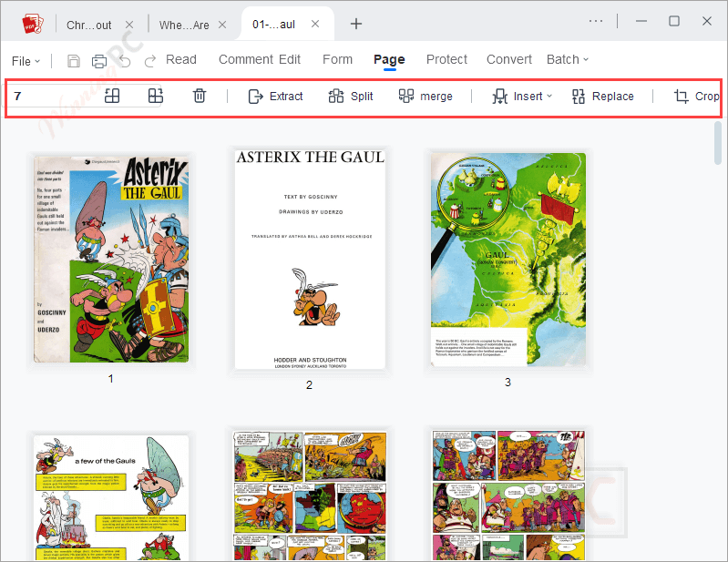728x562 pixels.
Task: Click the page number label 2
Action: tap(309, 385)
